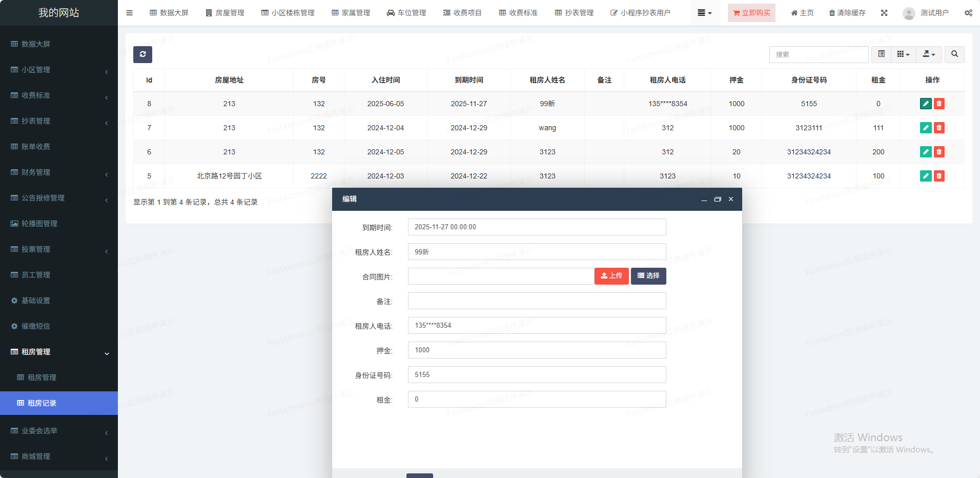980x478 pixels.
Task: Toggle the table card view icon
Action: click(881, 54)
